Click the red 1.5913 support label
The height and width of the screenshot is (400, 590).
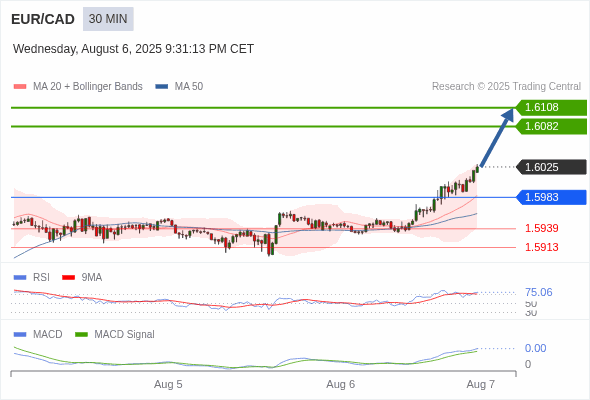[x=541, y=247]
